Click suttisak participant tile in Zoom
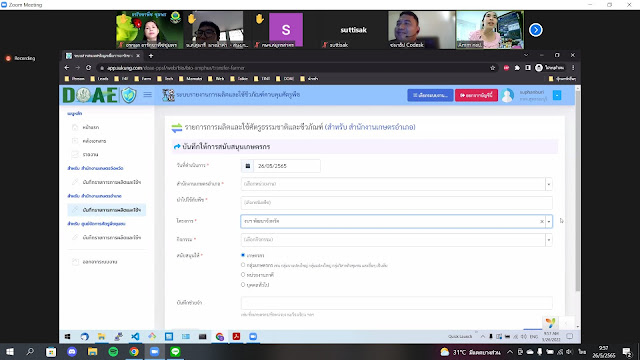 pyautogui.click(x=353, y=30)
